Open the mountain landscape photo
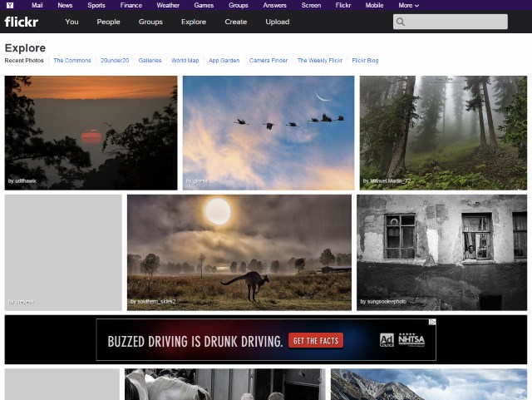Screen dimensions: 532x400 (x=429, y=384)
